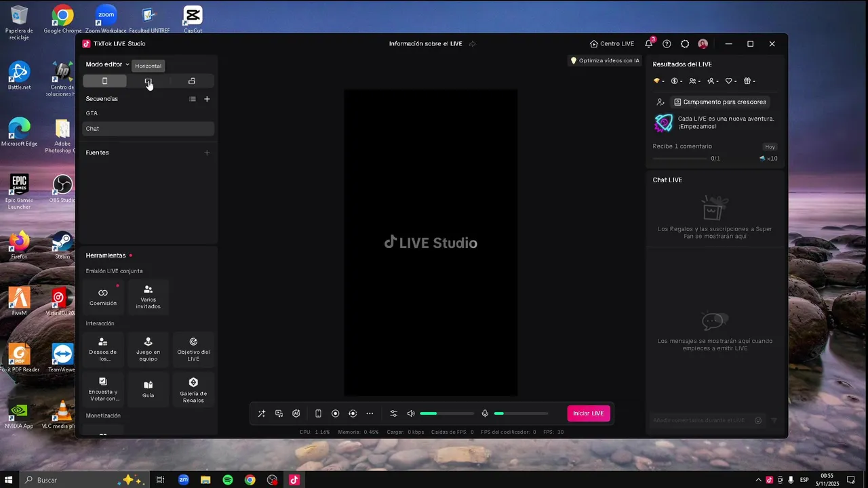Image resolution: width=868 pixels, height=488 pixels.
Task: Click Optimiza videos con IA tip
Action: [605, 60]
